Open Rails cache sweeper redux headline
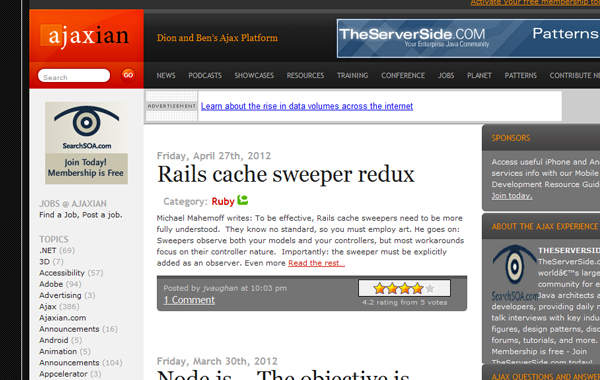The image size is (600, 380). (x=285, y=175)
